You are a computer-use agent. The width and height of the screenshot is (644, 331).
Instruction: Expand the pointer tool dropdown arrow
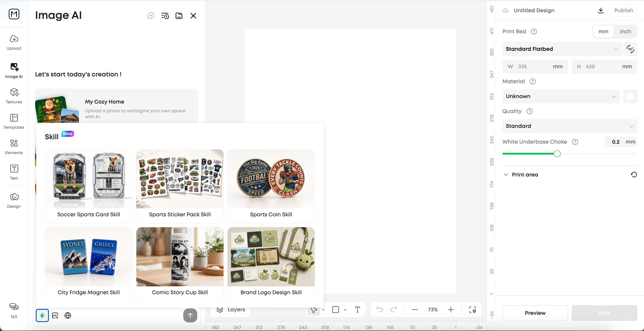click(323, 310)
